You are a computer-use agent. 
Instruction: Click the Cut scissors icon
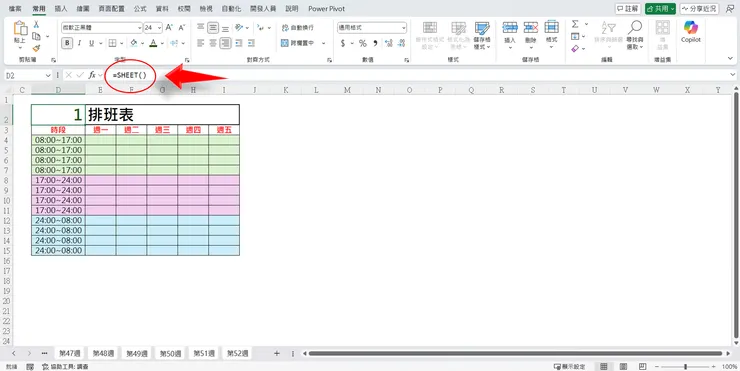click(36, 25)
